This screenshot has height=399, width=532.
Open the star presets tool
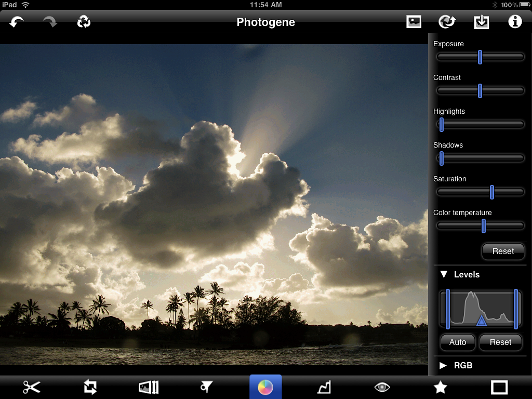441,387
